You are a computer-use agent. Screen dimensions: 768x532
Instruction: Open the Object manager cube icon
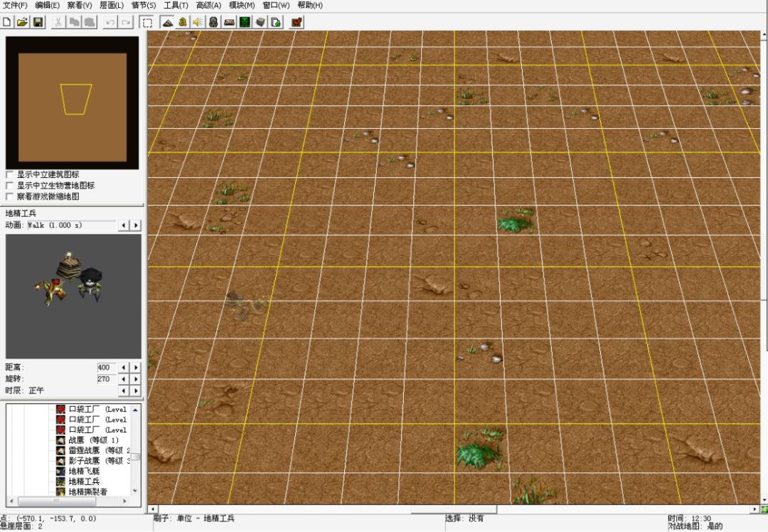coord(260,22)
